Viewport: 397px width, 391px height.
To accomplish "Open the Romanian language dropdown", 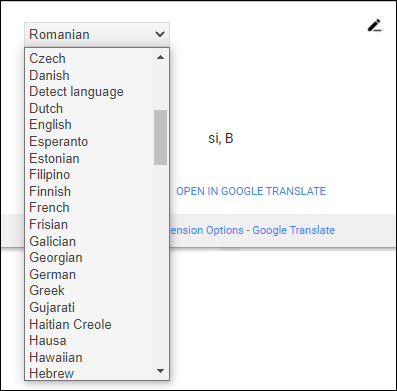I will click(97, 34).
